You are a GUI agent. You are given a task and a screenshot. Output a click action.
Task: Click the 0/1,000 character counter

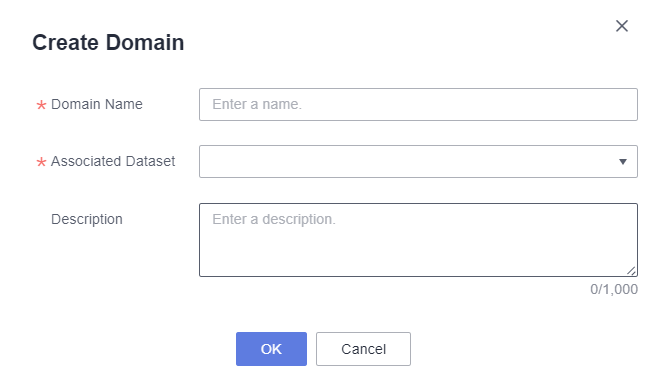tap(614, 289)
